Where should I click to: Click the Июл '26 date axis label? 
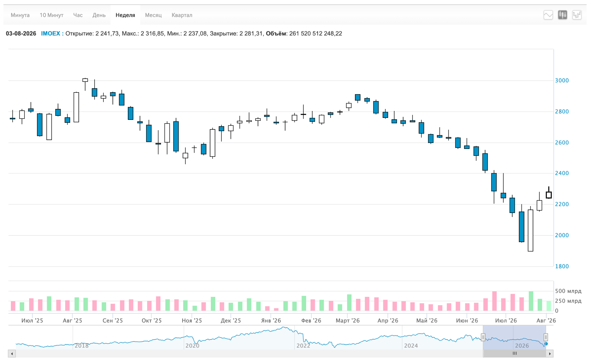click(x=506, y=320)
